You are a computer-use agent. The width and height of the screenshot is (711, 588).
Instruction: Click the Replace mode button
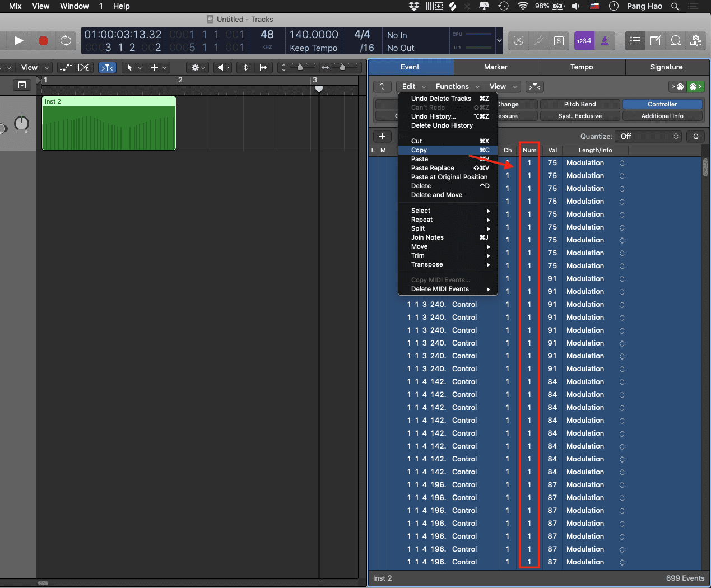[519, 41]
